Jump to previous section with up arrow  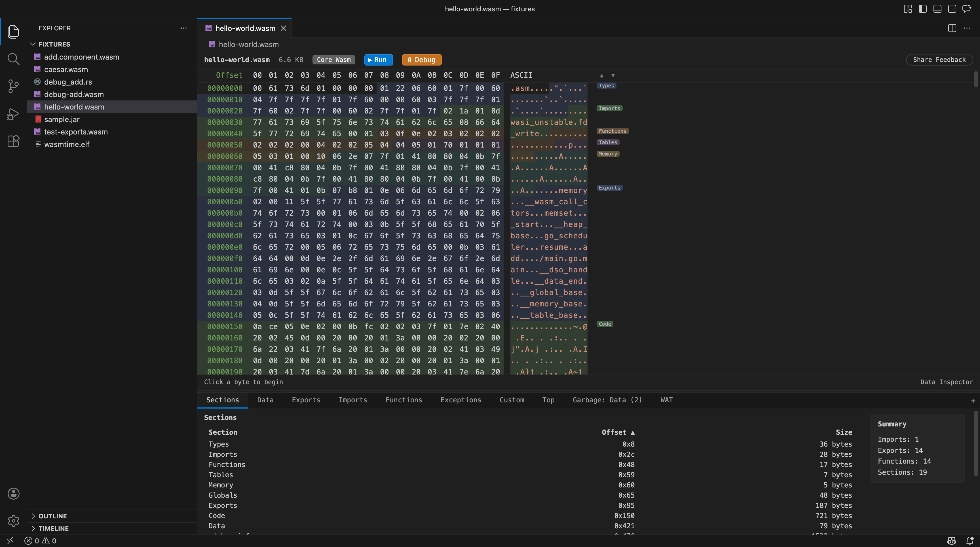(x=601, y=75)
